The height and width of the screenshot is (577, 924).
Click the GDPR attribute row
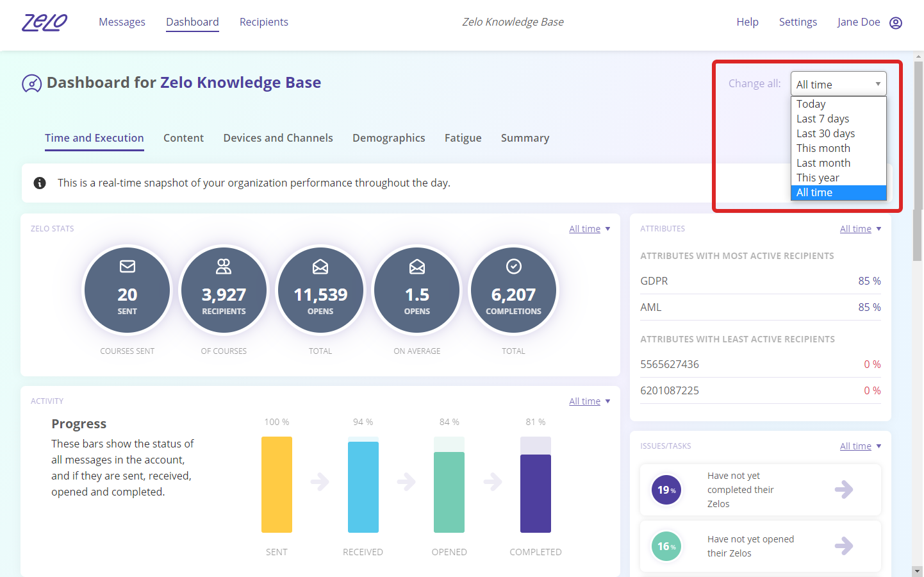[x=761, y=281]
